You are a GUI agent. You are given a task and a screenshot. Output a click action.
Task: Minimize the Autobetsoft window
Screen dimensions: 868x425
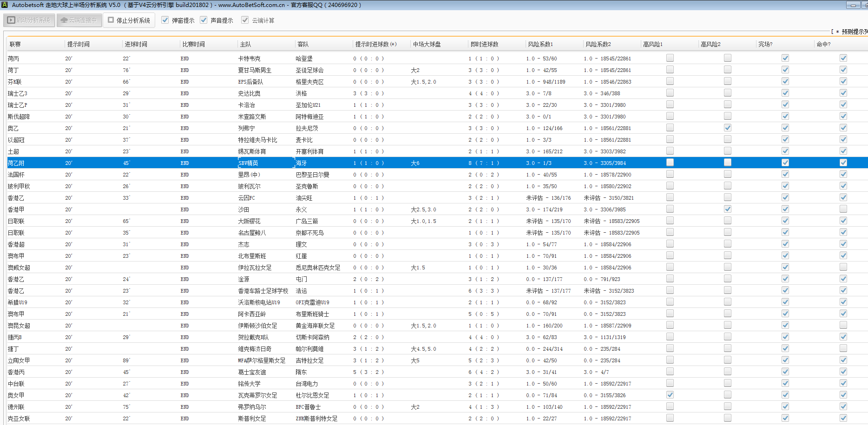tap(853, 5)
